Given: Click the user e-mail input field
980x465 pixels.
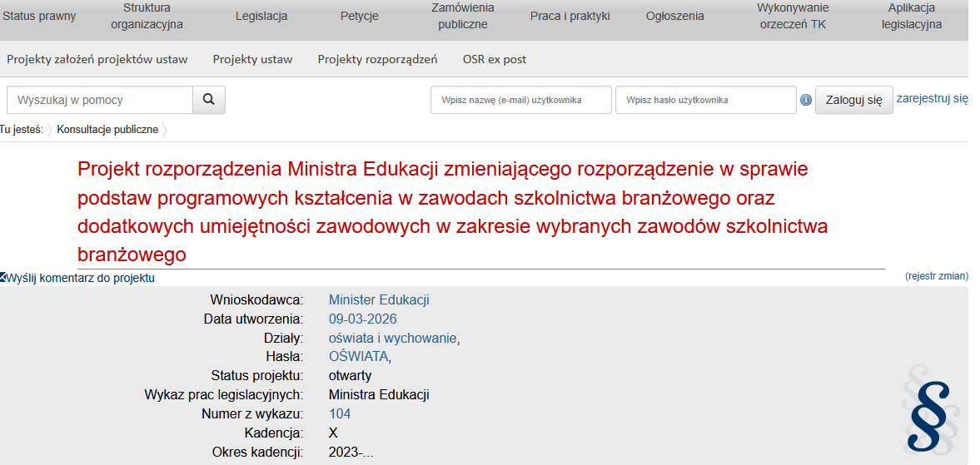Looking at the screenshot, I should 520,100.
